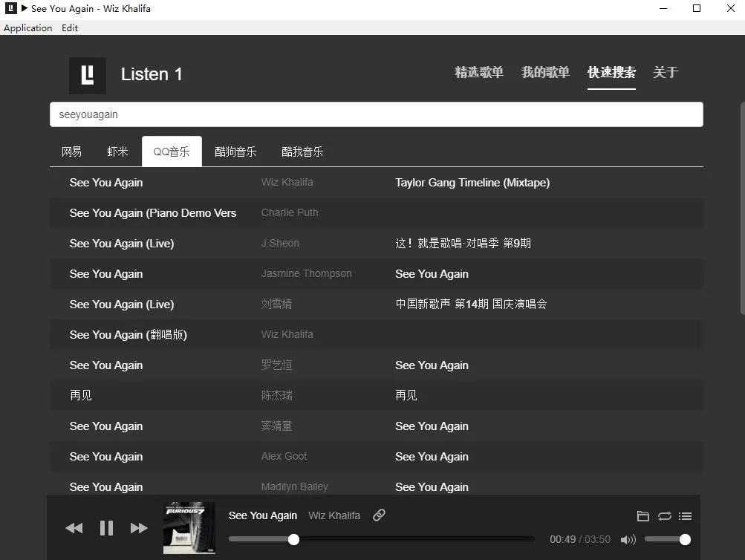
Task: Click the seeyouagain search field
Action: click(377, 114)
